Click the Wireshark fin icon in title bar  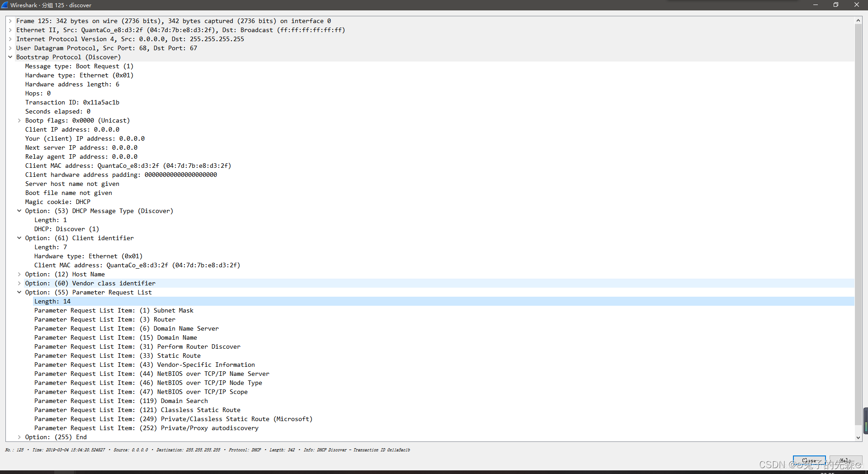(5, 5)
